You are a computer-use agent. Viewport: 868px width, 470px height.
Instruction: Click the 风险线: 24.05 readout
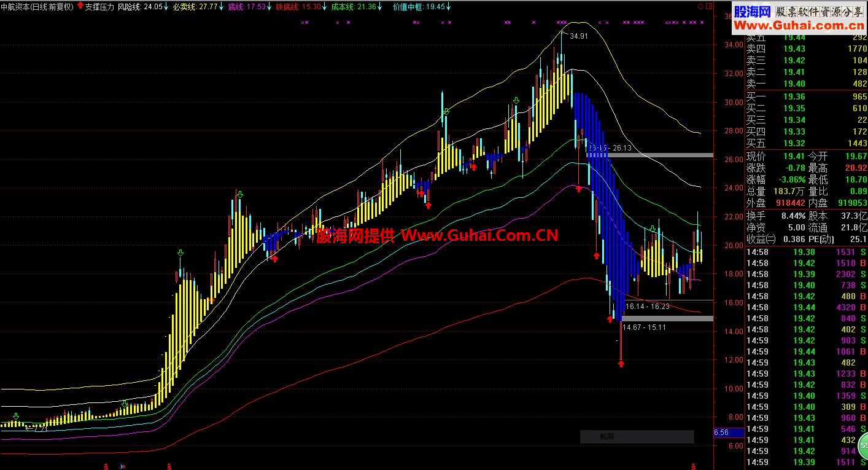tap(140, 7)
